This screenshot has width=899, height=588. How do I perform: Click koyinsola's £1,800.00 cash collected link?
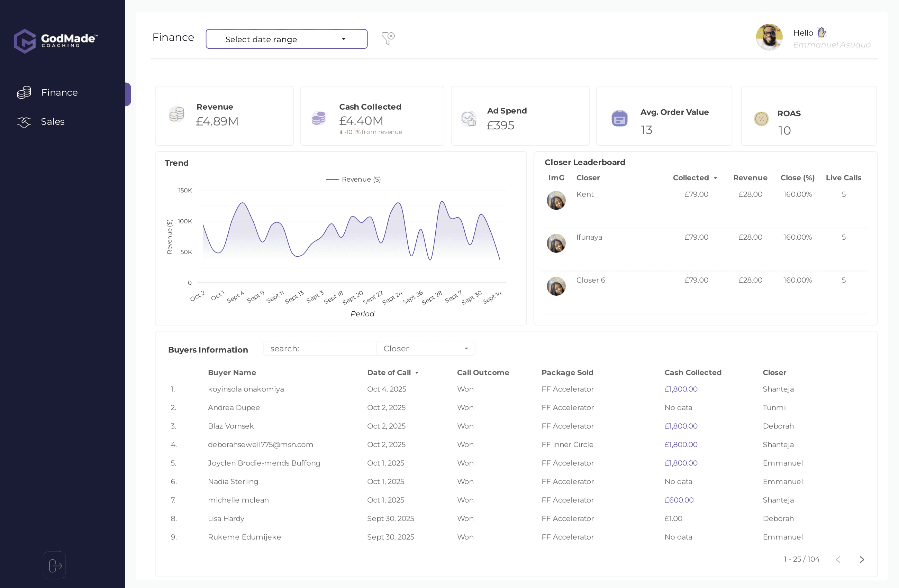tap(681, 389)
